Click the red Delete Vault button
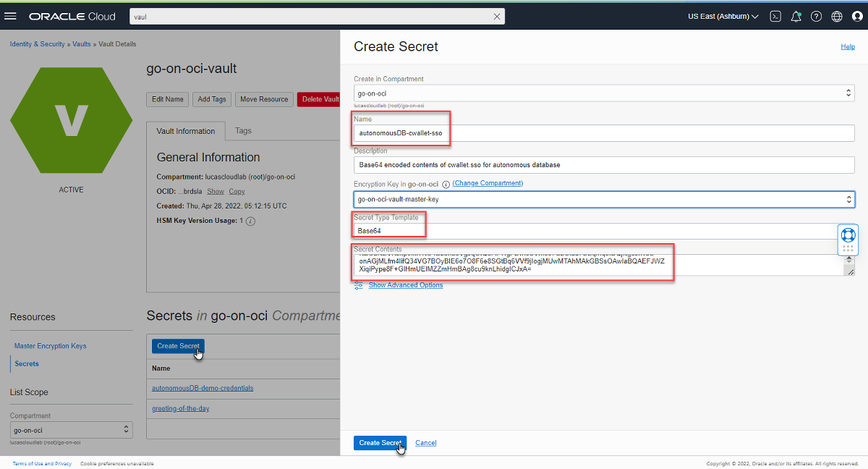 [x=318, y=99]
